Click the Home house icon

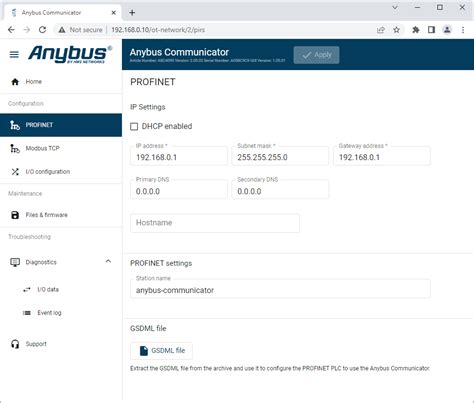(x=15, y=82)
